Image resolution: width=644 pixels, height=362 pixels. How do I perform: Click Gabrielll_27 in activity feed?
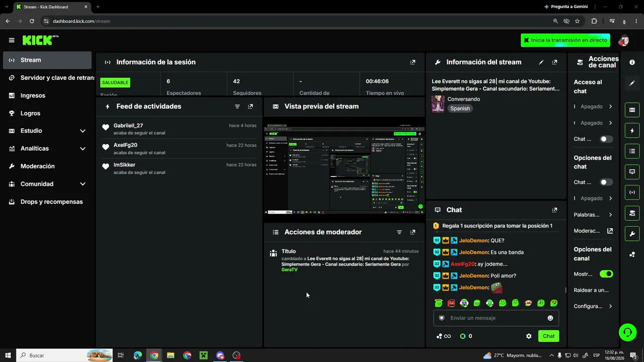(128, 126)
